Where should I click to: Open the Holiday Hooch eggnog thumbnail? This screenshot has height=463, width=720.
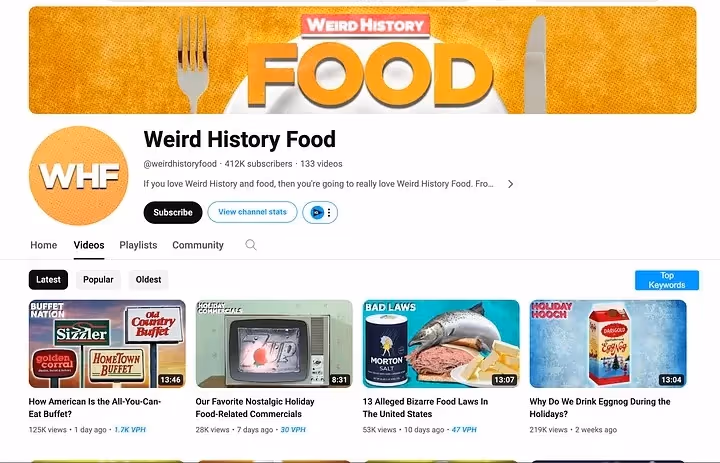[608, 344]
